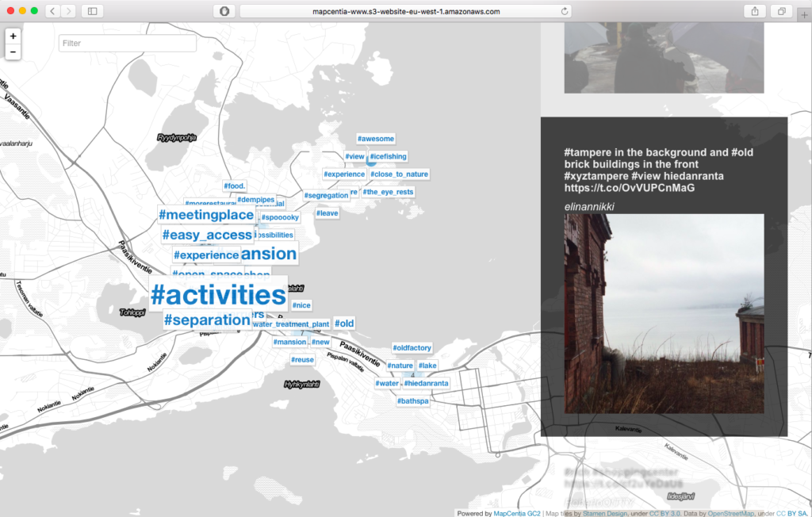812x517 pixels.
Task: Select the #dempipes hashtag label
Action: pos(256,200)
